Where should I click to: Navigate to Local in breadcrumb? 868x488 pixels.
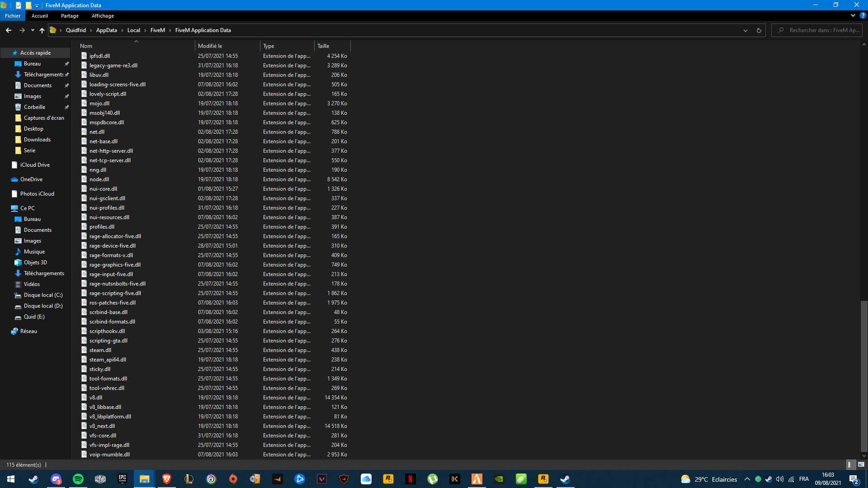133,30
